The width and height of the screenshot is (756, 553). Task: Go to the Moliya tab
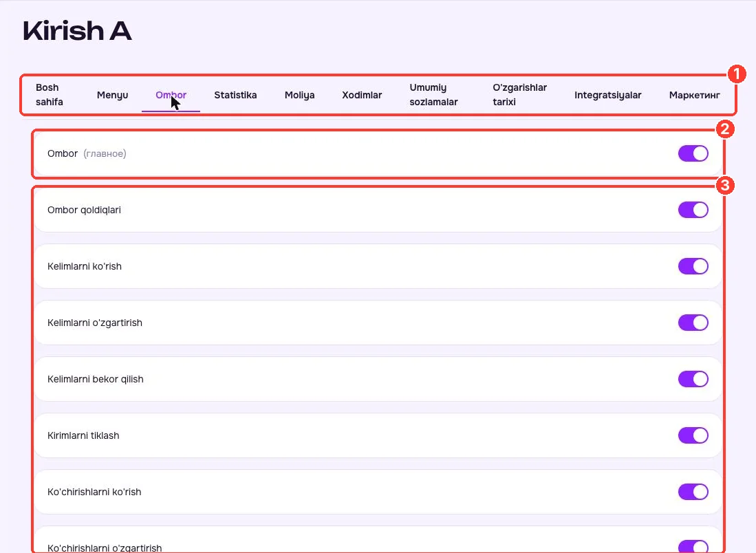(x=299, y=95)
